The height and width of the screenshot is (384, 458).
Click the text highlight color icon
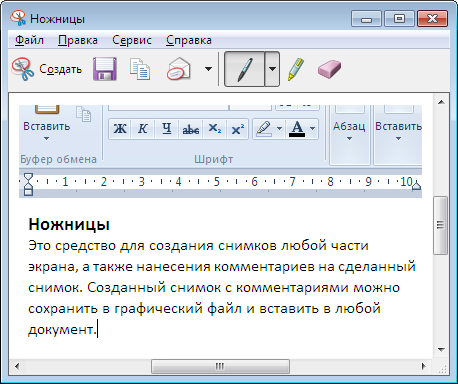click(264, 129)
